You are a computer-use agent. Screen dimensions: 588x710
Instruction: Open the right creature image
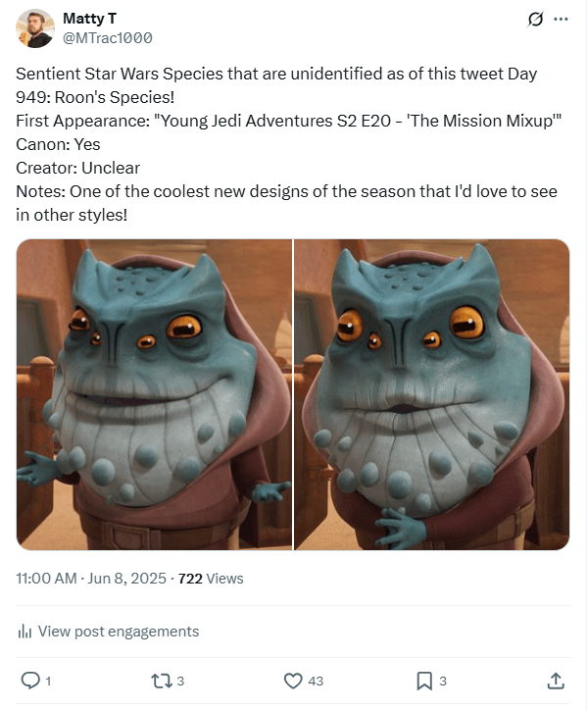tap(432, 394)
